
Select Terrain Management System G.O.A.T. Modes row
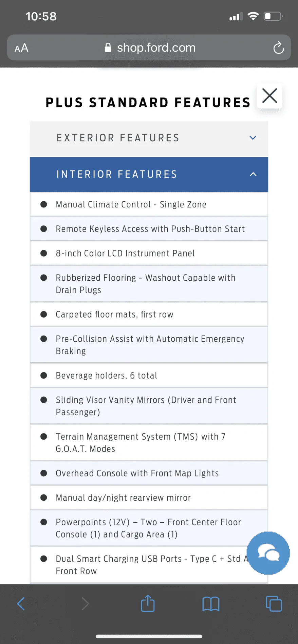(x=149, y=443)
